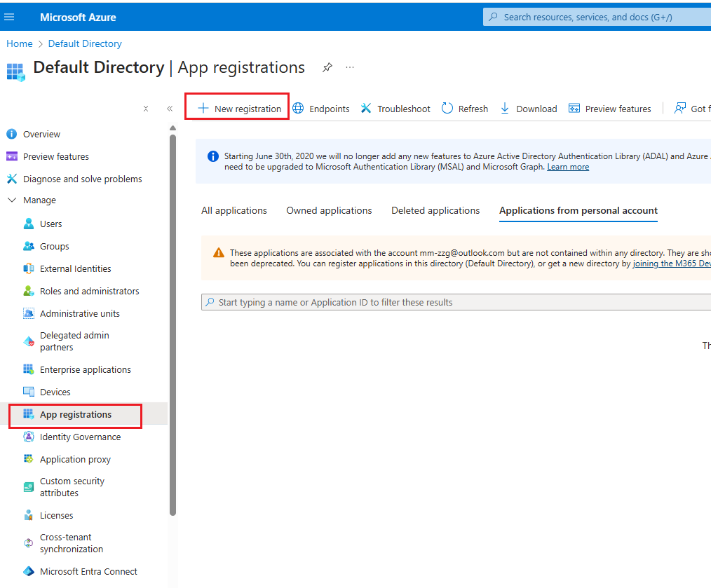
Task: Pin the App registrations page
Action: [327, 67]
